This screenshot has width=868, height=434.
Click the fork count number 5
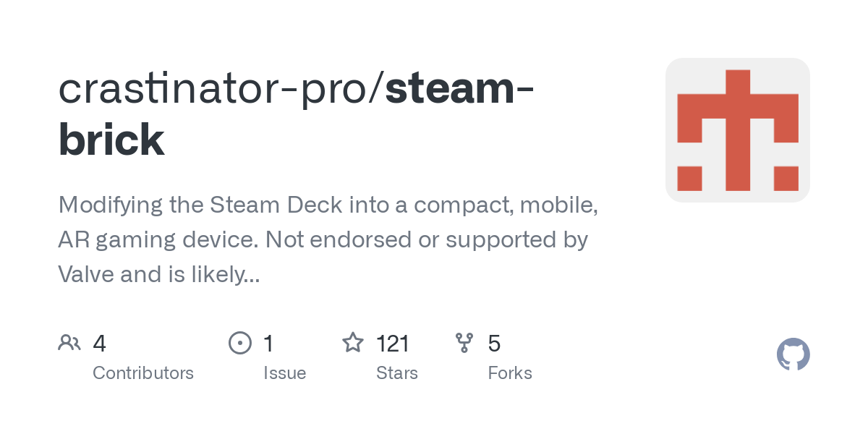click(x=494, y=344)
